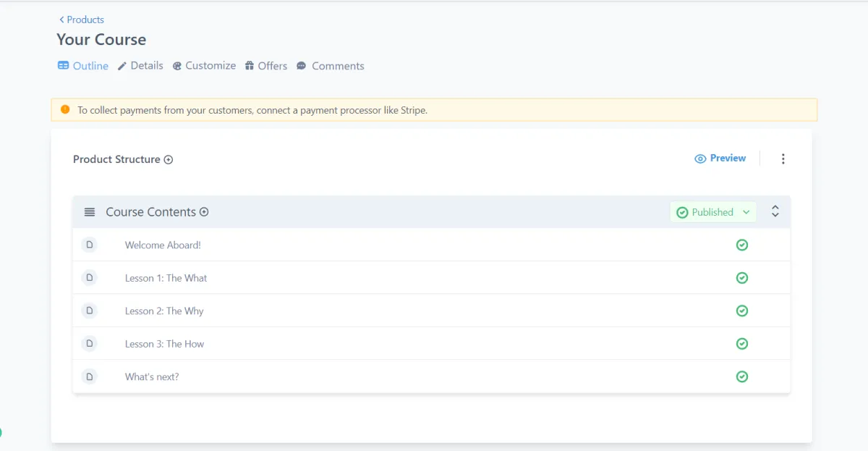The width and height of the screenshot is (868, 451).
Task: Toggle the published check for Lesson 1: The What
Action: coord(741,277)
